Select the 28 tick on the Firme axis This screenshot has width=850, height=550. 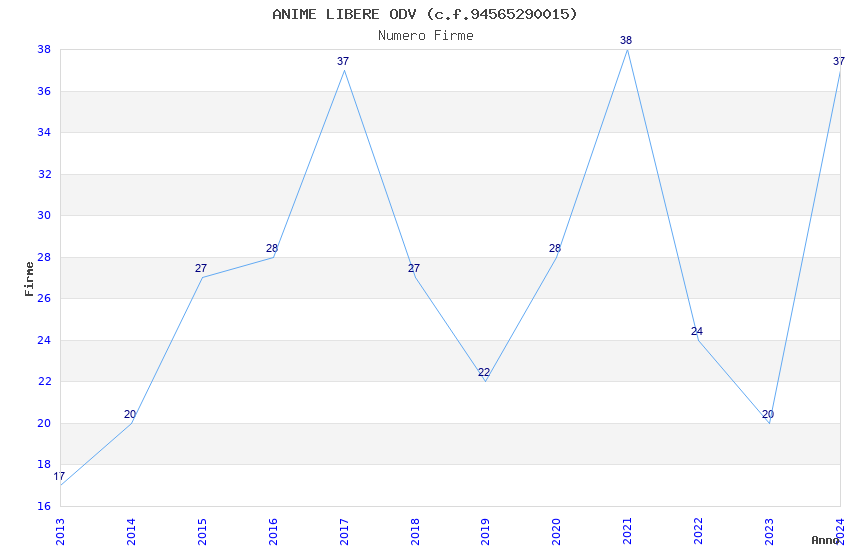click(x=44, y=257)
